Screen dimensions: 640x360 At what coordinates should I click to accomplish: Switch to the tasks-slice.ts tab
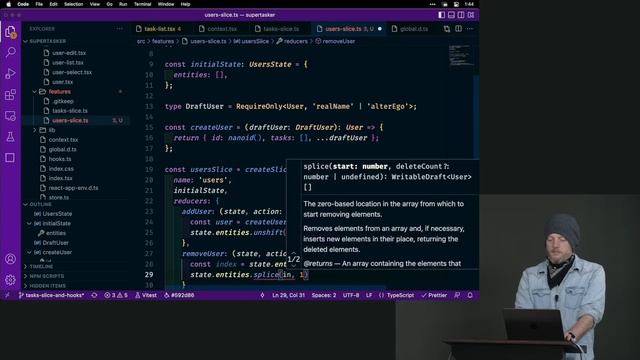pyautogui.click(x=281, y=29)
